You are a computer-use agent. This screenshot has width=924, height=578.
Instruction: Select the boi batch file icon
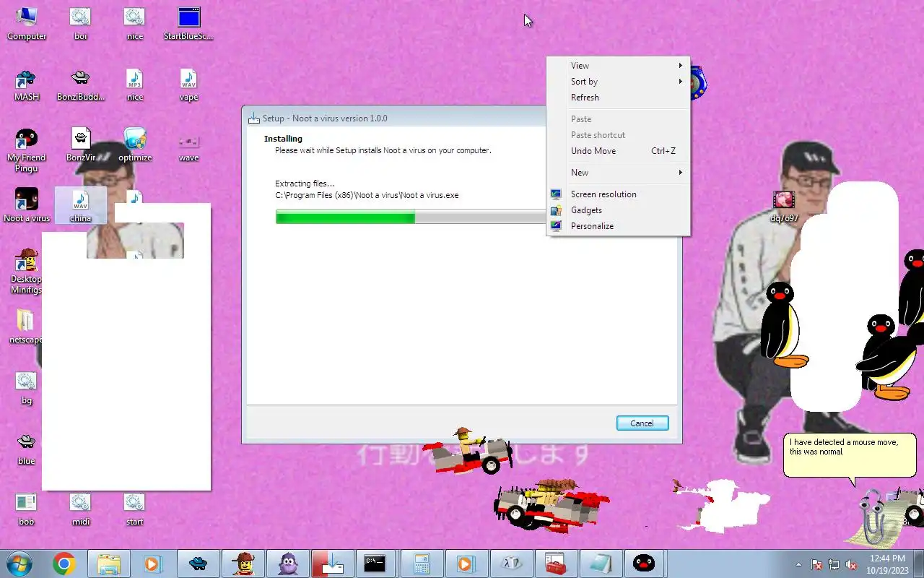(80, 23)
